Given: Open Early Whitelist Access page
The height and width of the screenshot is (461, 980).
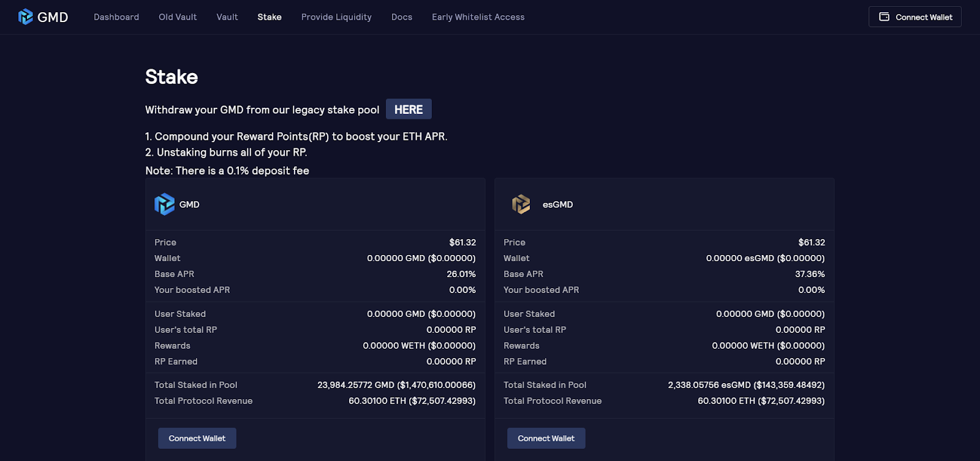Looking at the screenshot, I should 478,17.
